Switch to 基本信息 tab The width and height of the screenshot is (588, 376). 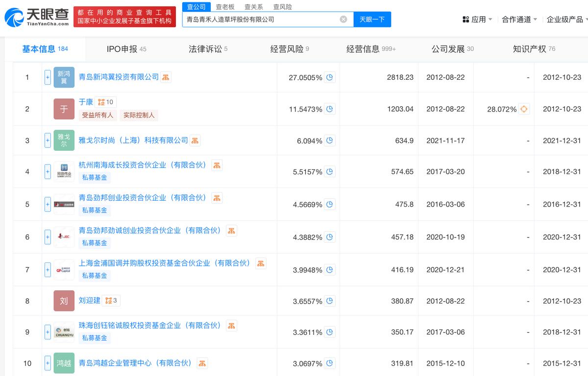pos(45,49)
